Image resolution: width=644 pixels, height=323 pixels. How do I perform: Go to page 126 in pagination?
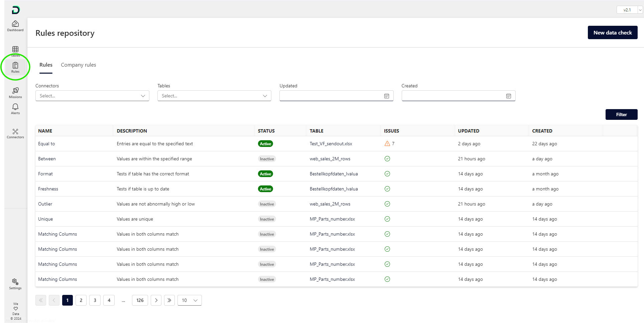[140, 300]
